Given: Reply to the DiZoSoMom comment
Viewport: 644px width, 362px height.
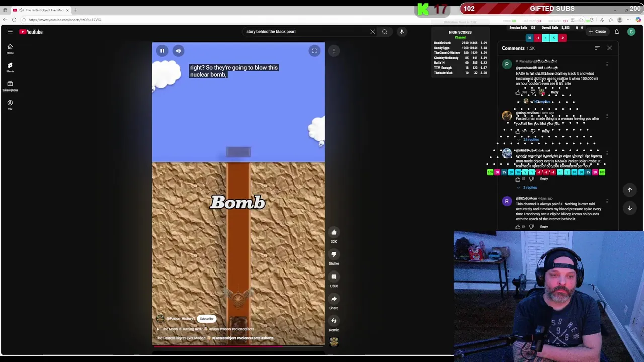Looking at the screenshot, I should pos(544,227).
